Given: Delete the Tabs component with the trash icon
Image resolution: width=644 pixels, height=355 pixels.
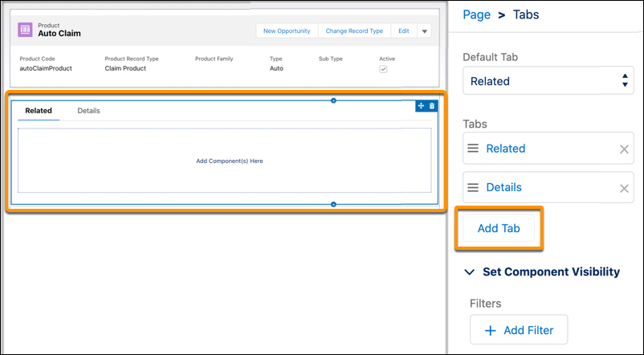Looking at the screenshot, I should pyautogui.click(x=432, y=106).
